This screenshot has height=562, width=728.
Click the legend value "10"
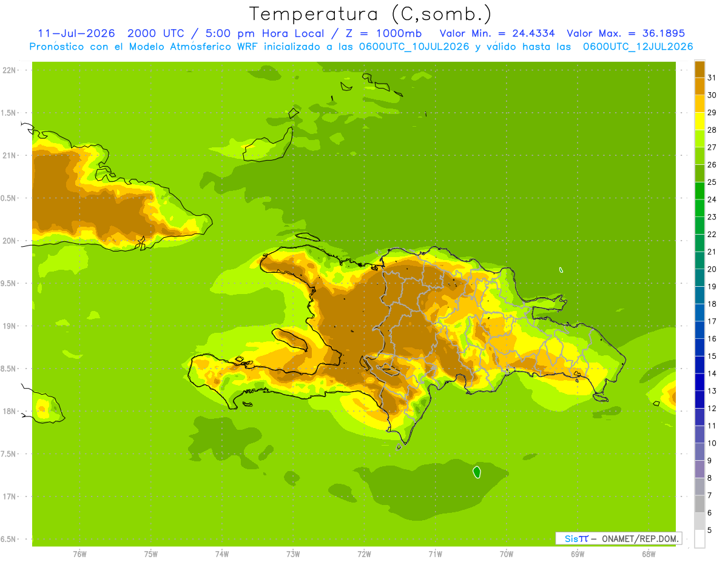tap(712, 443)
